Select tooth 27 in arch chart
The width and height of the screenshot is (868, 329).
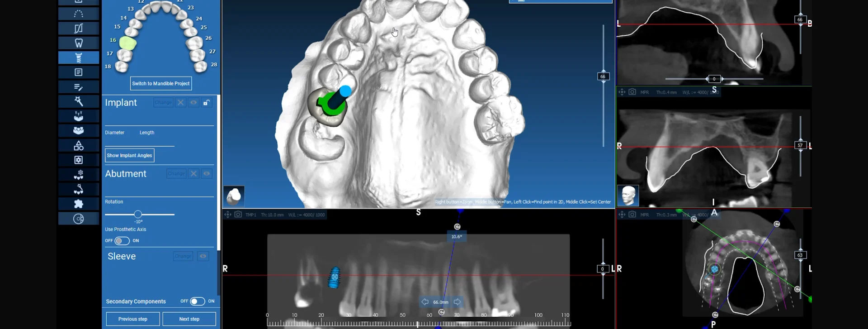point(198,55)
